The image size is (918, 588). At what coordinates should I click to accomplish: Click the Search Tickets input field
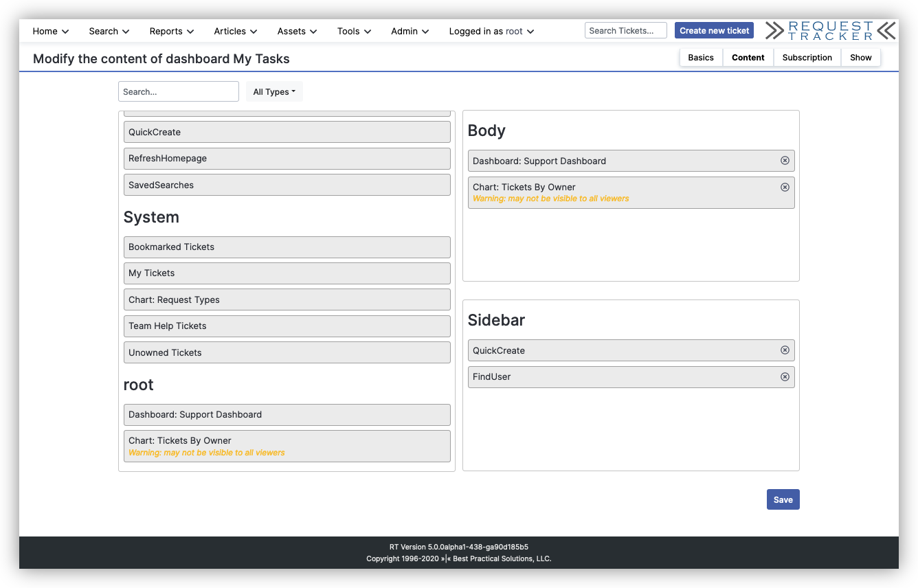click(x=625, y=30)
